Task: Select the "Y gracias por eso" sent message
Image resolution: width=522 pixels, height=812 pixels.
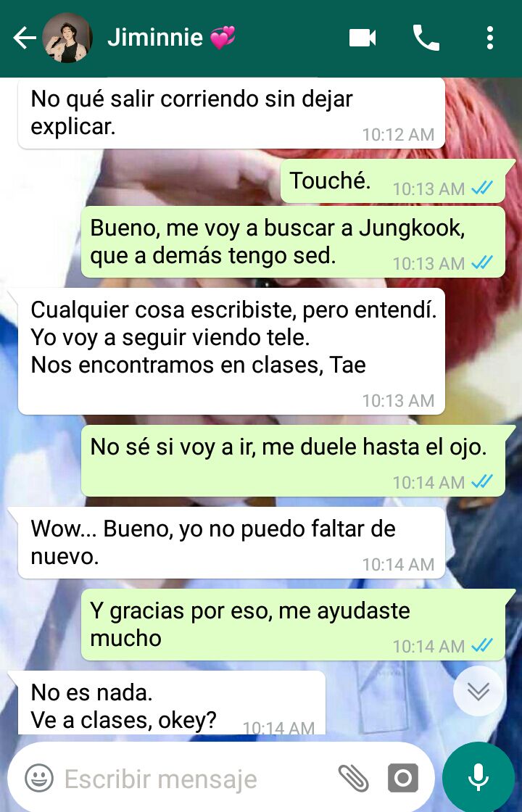Action: [x=293, y=624]
